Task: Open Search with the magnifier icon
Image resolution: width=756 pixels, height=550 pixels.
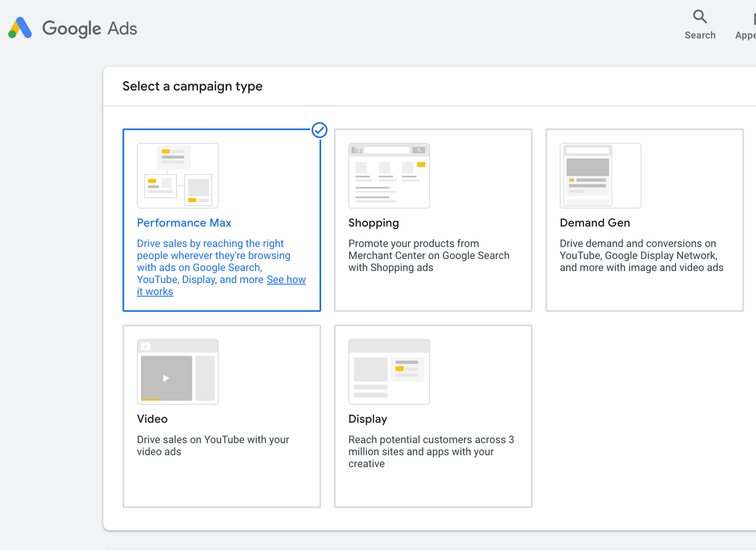Action: tap(700, 17)
